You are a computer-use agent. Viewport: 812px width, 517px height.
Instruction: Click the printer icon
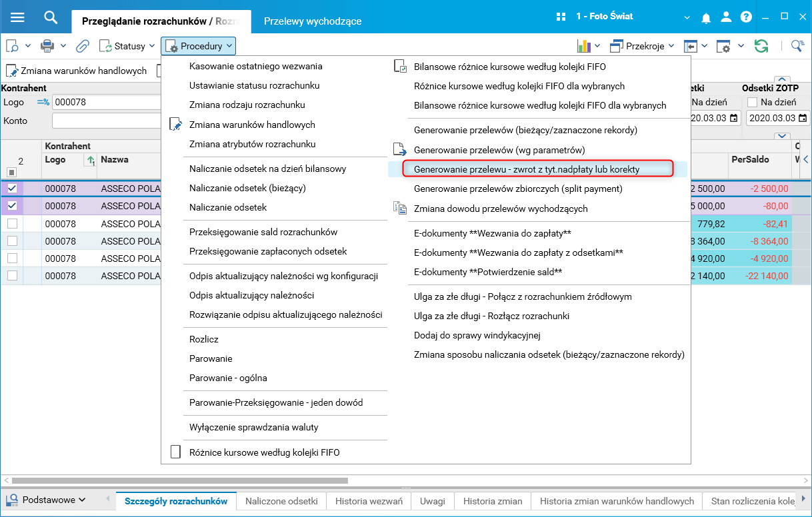point(47,46)
